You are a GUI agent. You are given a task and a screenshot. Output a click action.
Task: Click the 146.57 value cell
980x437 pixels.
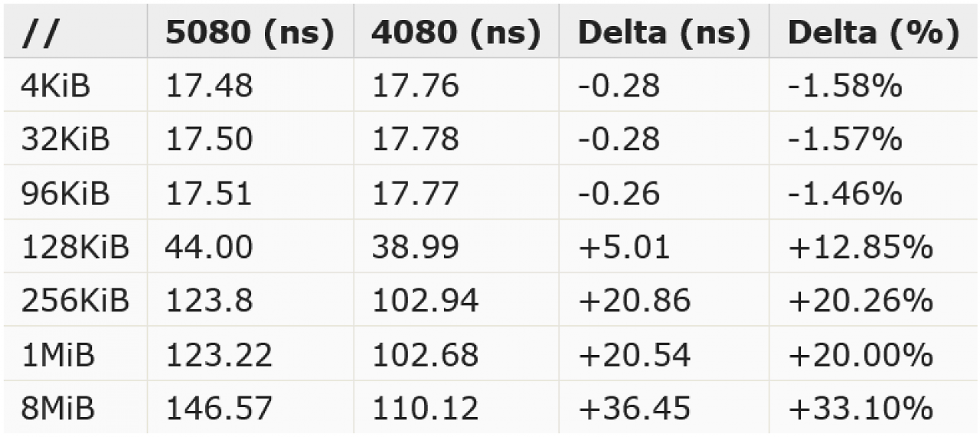250,407
